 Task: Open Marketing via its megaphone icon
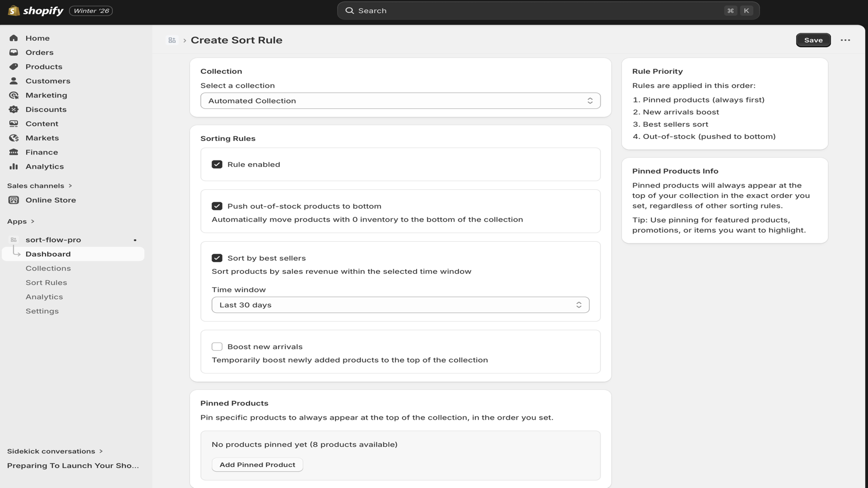coord(14,95)
